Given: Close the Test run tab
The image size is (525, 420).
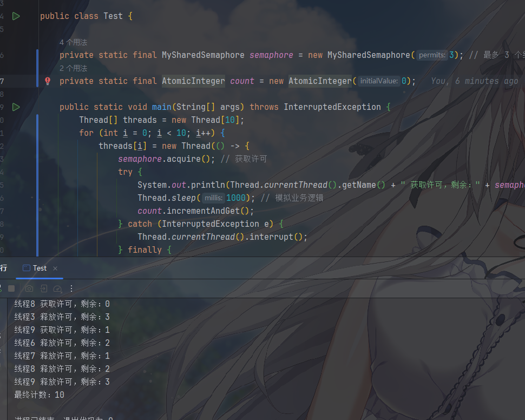Looking at the screenshot, I should 55,268.
